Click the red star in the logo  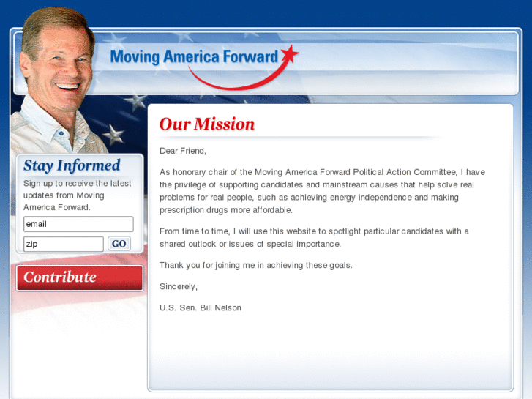click(x=289, y=54)
